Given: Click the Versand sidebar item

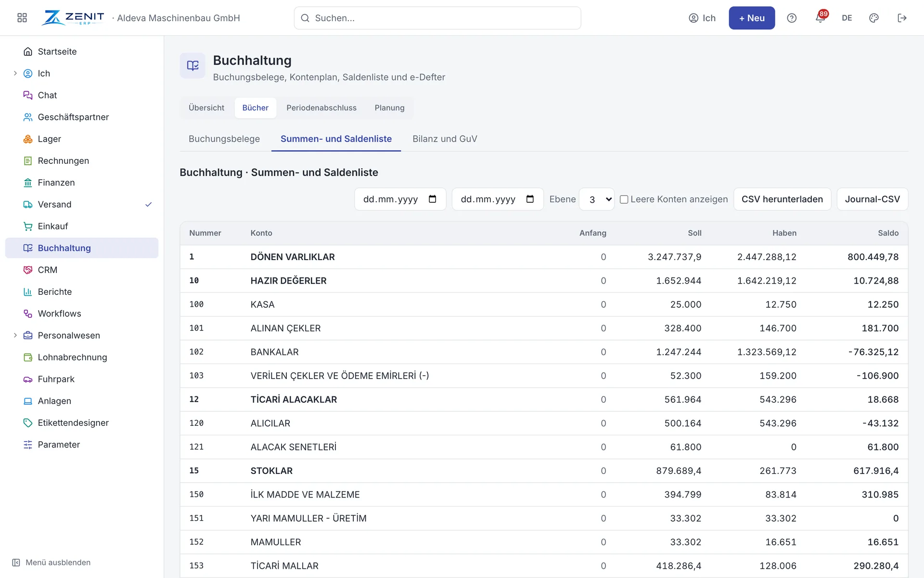Looking at the screenshot, I should point(82,204).
